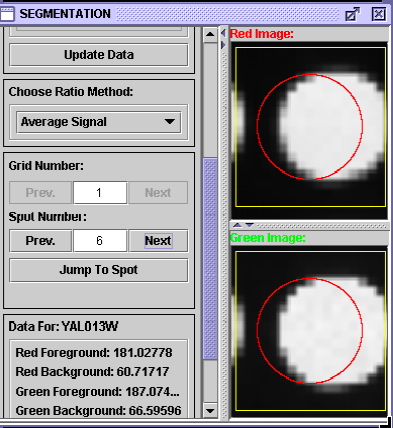Click the Red Image spot preview

coord(309,130)
